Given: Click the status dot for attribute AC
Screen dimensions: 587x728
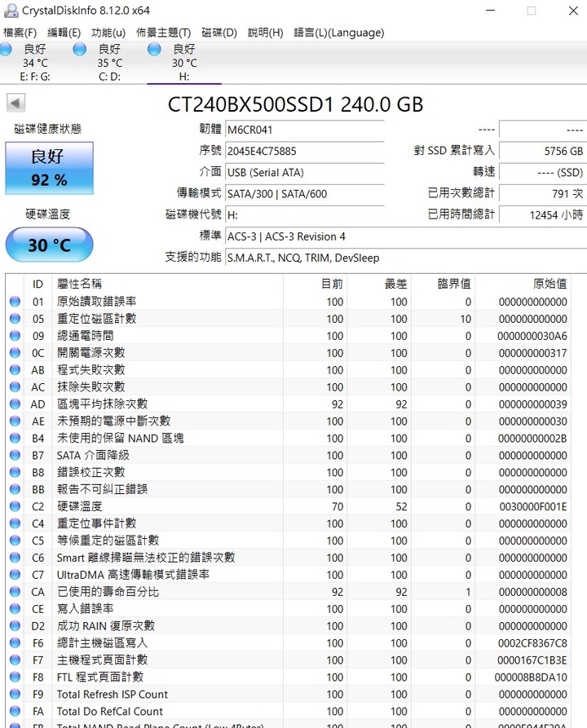Looking at the screenshot, I should click(x=15, y=386).
